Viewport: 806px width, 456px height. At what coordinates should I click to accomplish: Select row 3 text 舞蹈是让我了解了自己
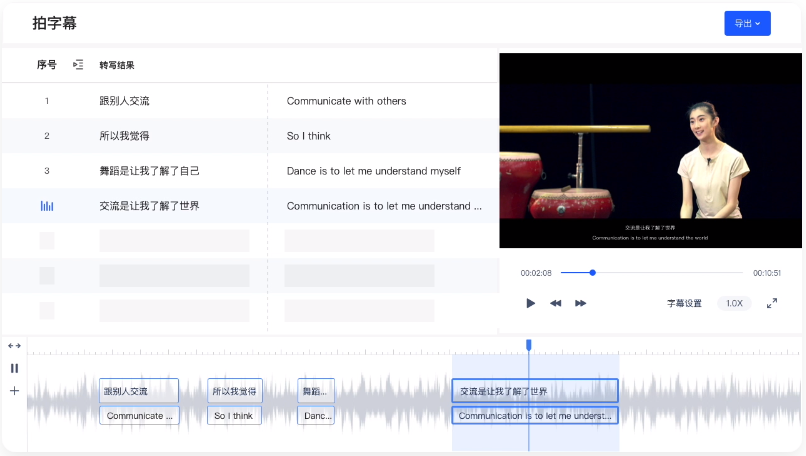(149, 171)
